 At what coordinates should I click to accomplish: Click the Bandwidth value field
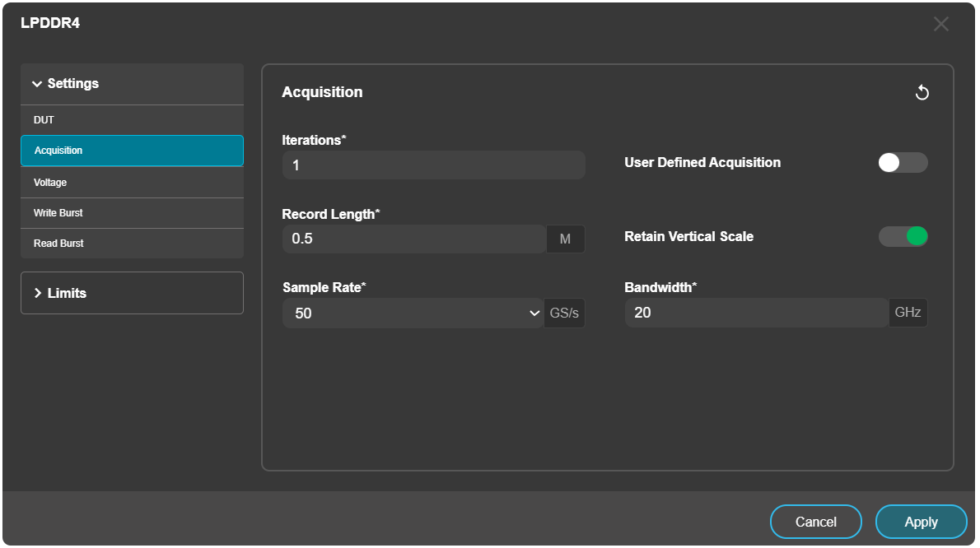pyautogui.click(x=756, y=313)
